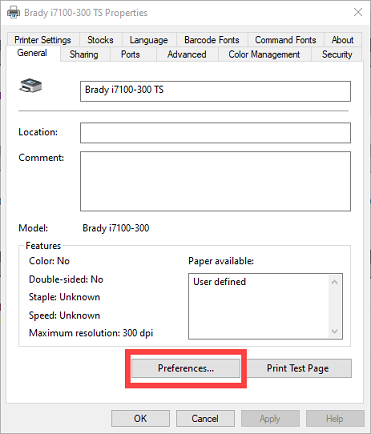Click the printer name field
Screen dimensions: 371x434
[x=215, y=91]
